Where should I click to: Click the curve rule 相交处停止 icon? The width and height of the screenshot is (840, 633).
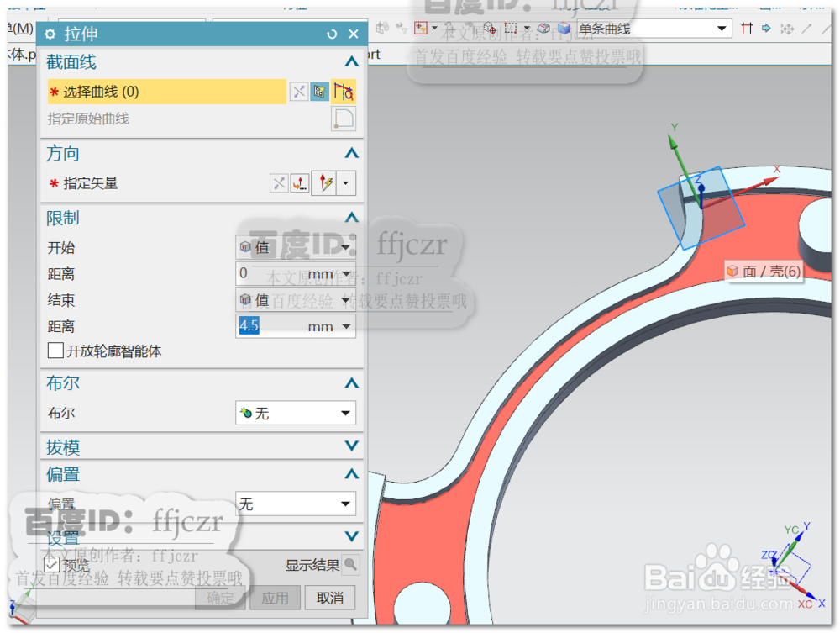[344, 92]
